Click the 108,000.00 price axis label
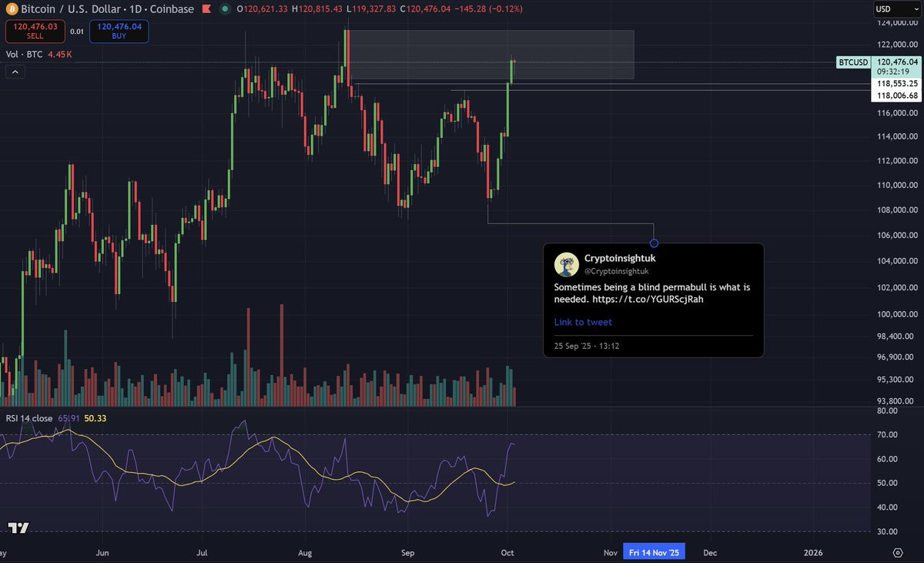This screenshot has height=563, width=924. (x=898, y=210)
